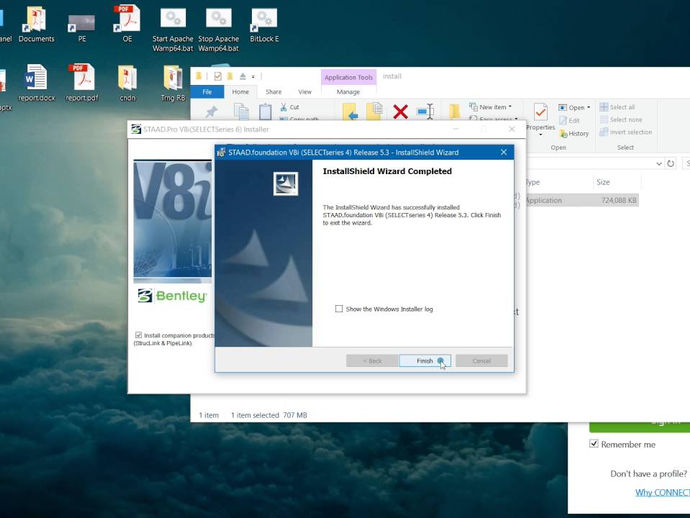Refresh the Explorer address bar
This screenshot has width=690, height=518.
tap(670, 164)
